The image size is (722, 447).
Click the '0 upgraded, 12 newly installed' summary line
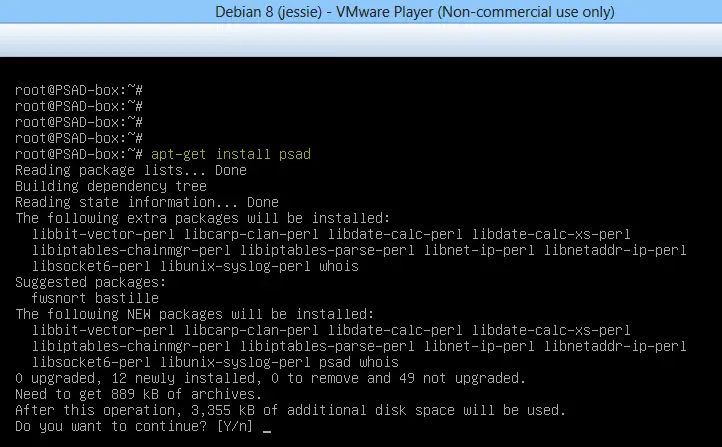[270, 378]
